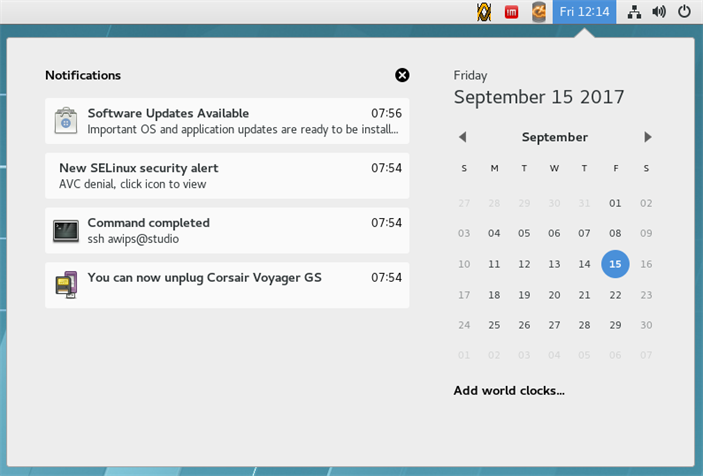Click the Fri 12:14 clock in top bar

(584, 12)
